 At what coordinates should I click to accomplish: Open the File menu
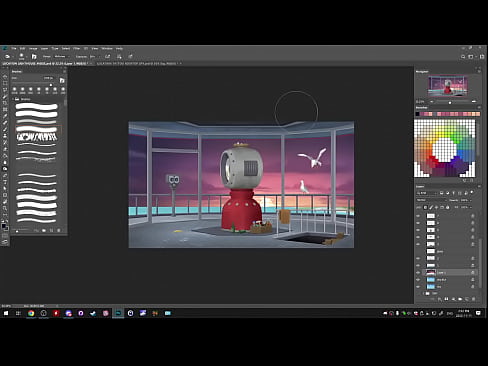pyautogui.click(x=14, y=49)
